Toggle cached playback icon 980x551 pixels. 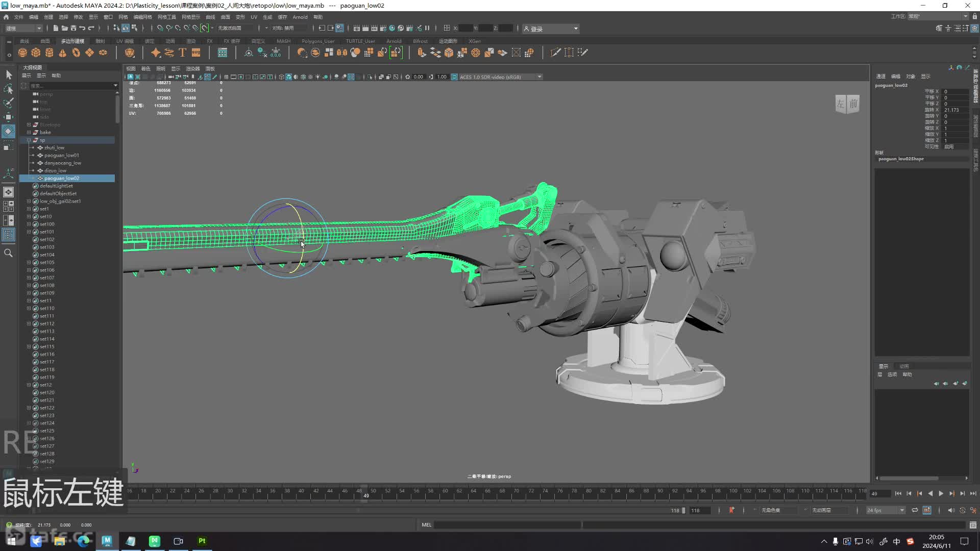(x=927, y=510)
